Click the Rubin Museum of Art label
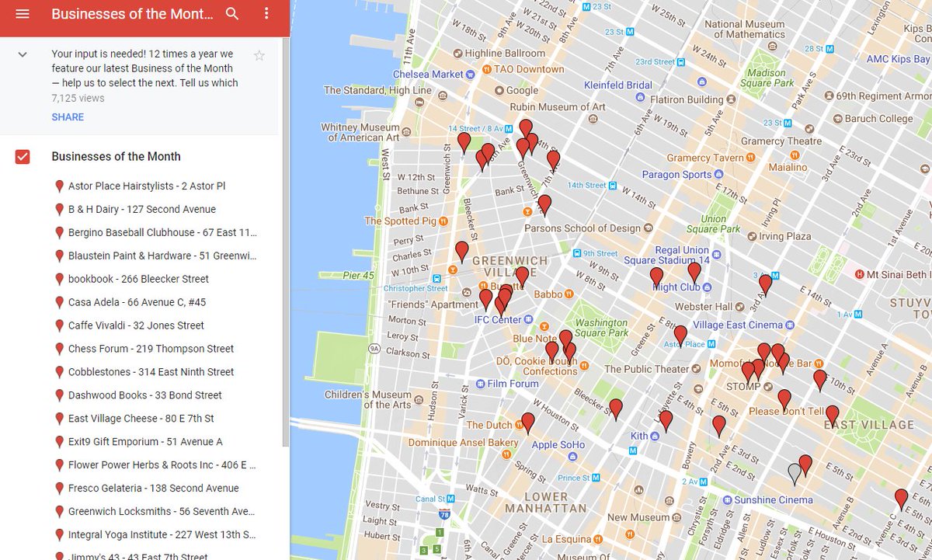This screenshot has height=560, width=932. coord(558,107)
